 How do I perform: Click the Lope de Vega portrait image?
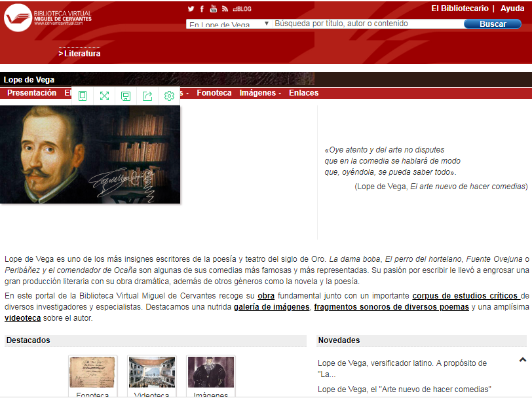[90, 154]
